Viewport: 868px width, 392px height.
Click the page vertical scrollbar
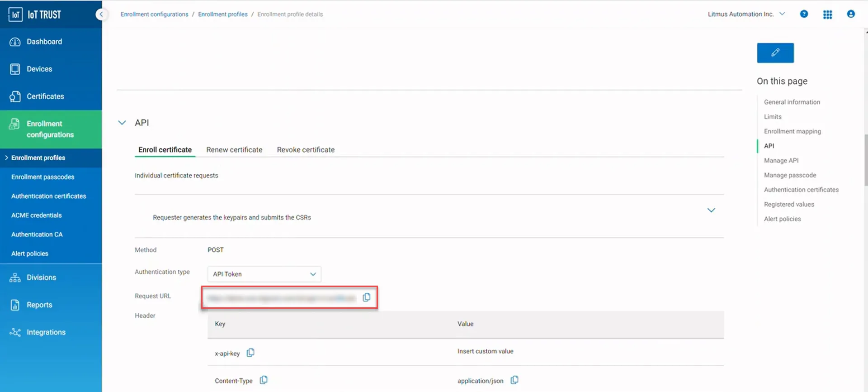[x=866, y=160]
